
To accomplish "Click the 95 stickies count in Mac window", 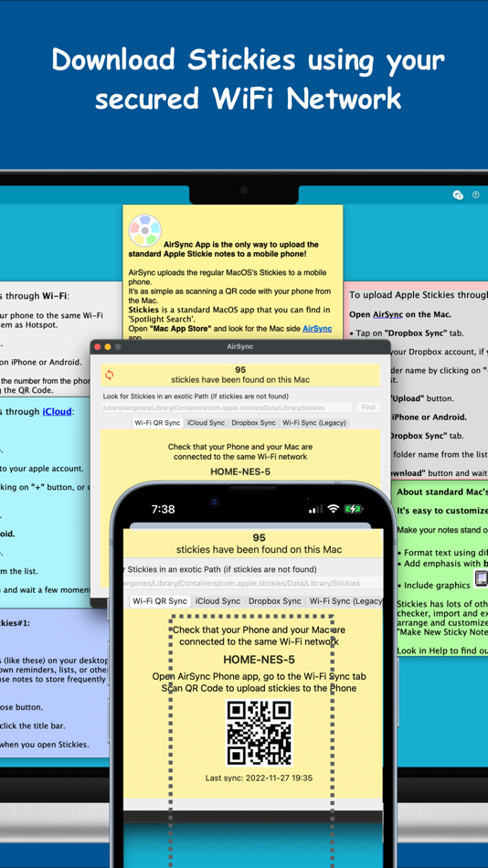I will 240,370.
